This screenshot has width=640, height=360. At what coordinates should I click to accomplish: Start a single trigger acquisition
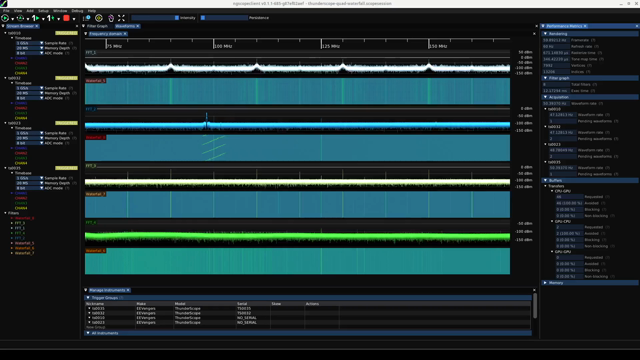(x=36, y=18)
